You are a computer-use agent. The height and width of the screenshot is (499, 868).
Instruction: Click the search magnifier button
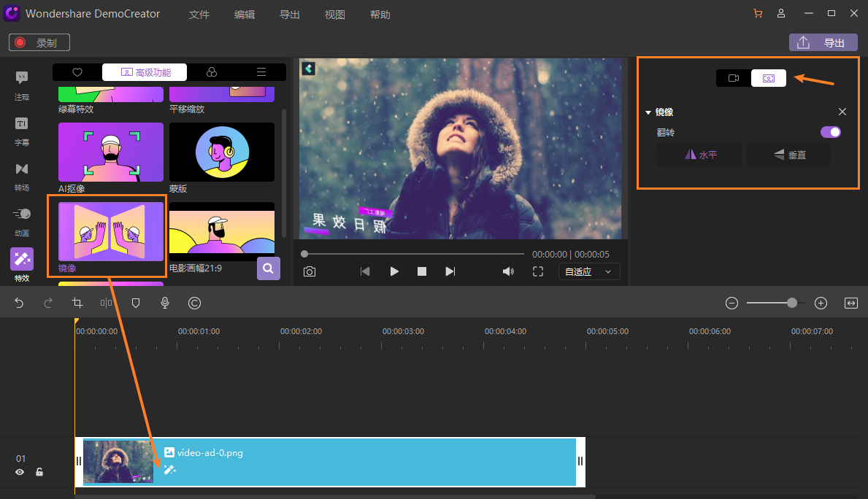click(x=269, y=268)
